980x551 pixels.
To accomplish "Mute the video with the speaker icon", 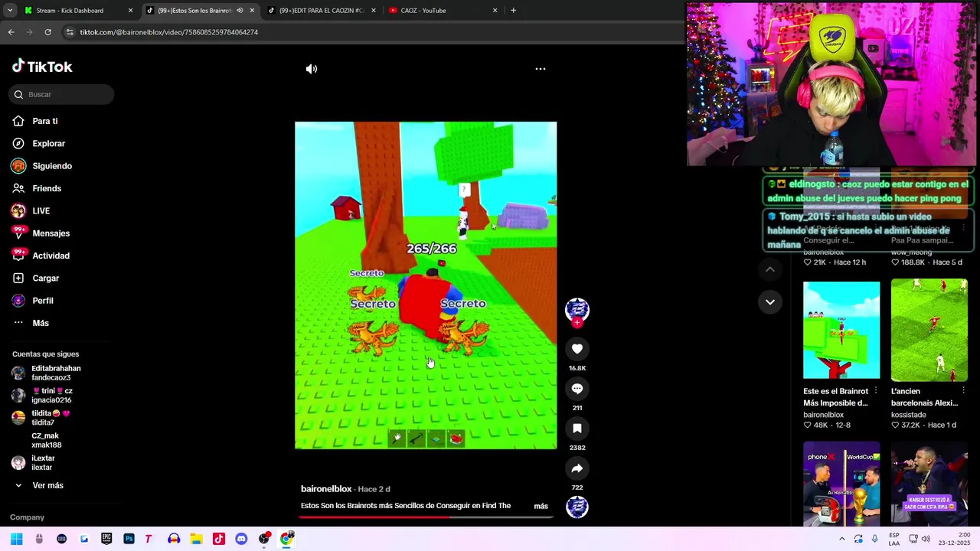I will pyautogui.click(x=312, y=69).
